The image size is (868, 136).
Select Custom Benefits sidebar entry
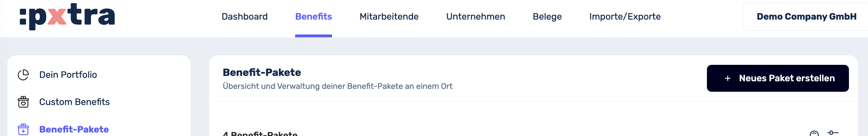click(x=74, y=102)
